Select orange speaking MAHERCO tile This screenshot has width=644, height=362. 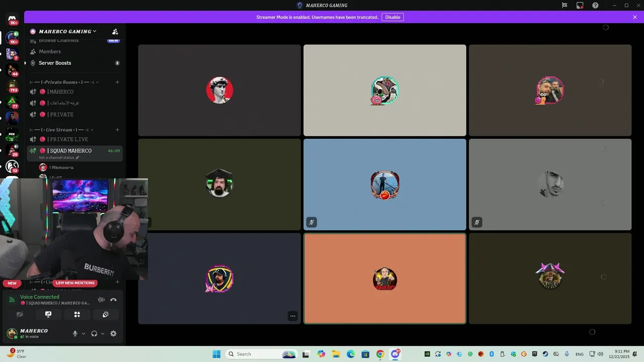[x=385, y=279]
